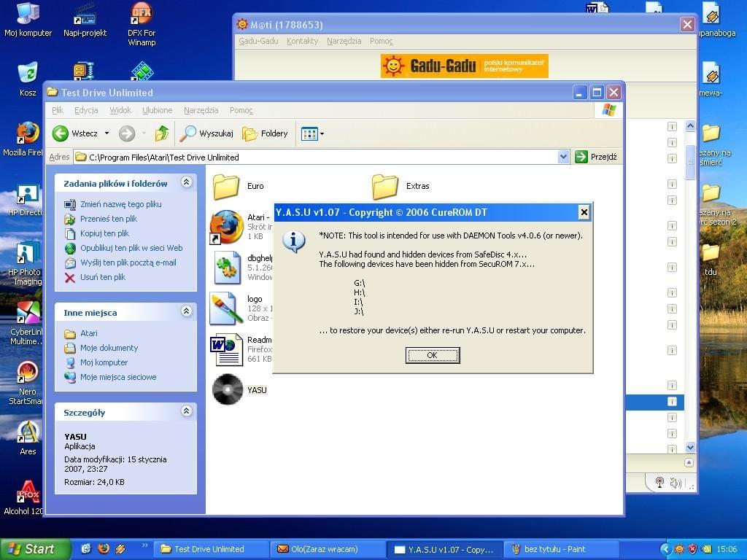Expand the address bar dropdown arrow

coord(564,157)
